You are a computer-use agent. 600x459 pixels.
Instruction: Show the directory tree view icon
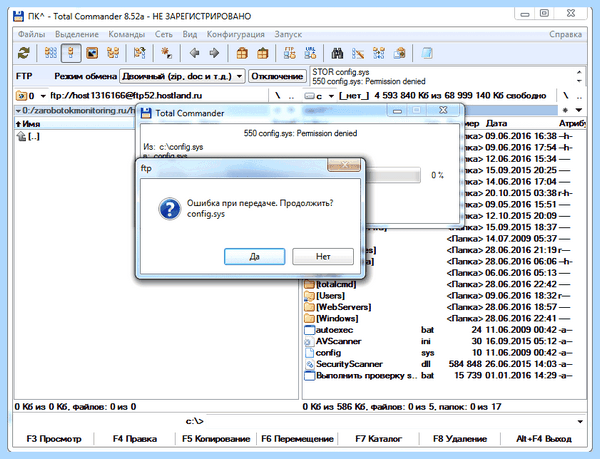pyautogui.click(x=112, y=53)
